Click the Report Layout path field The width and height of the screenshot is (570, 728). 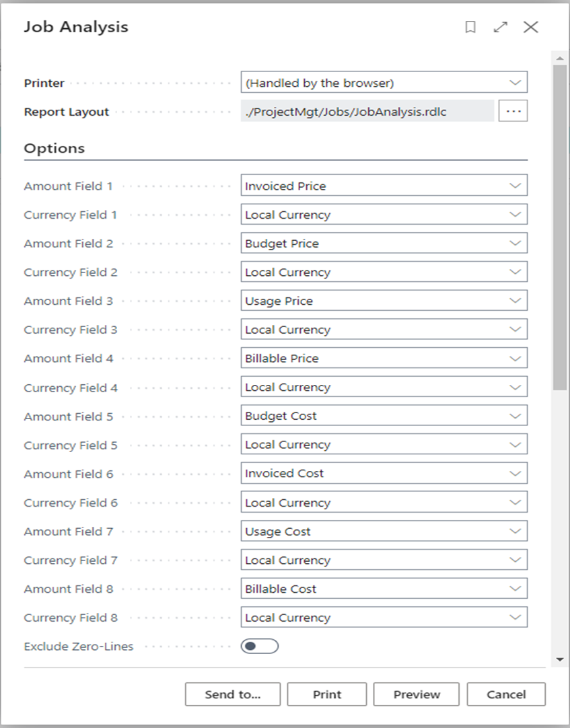click(x=367, y=112)
